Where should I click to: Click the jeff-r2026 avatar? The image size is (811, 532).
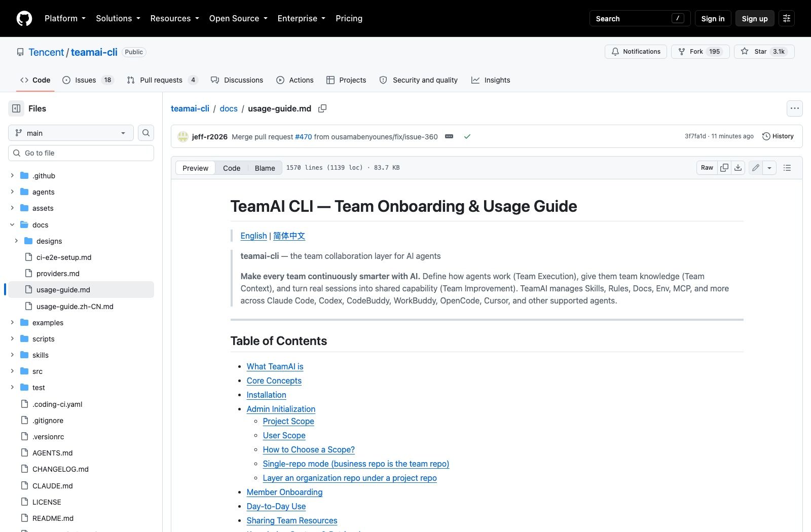click(x=183, y=136)
